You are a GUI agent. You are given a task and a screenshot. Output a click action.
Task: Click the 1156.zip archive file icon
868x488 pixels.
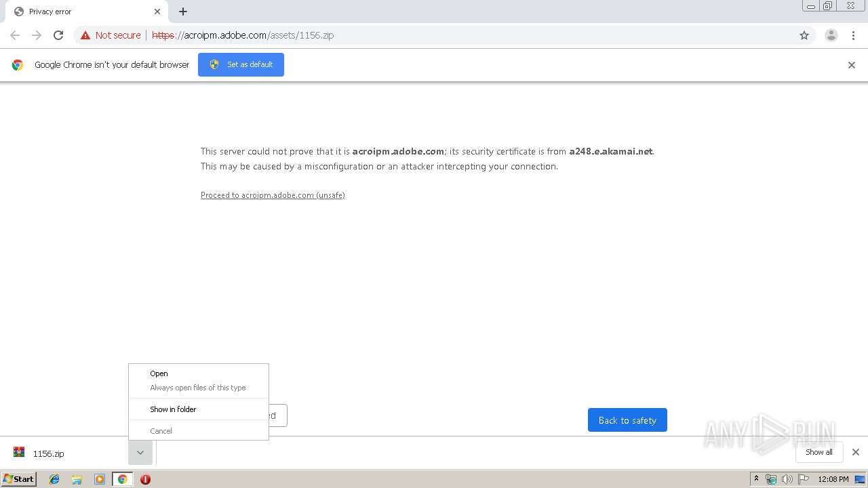coord(19,453)
